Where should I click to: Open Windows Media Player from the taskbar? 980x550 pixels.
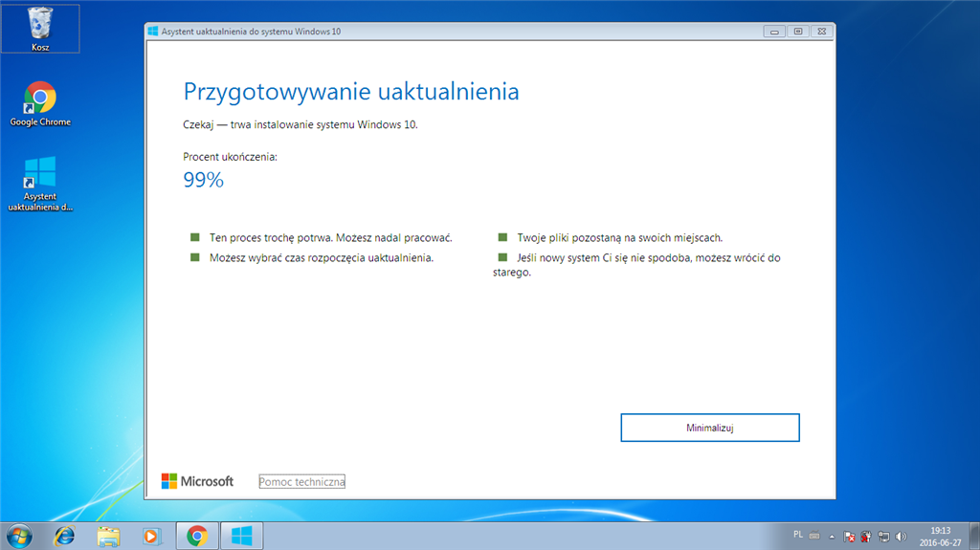click(x=151, y=537)
